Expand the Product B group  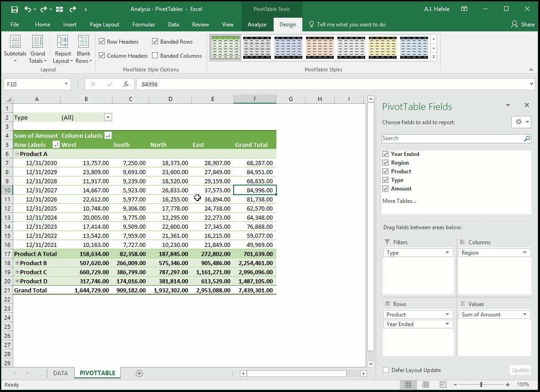point(17,263)
